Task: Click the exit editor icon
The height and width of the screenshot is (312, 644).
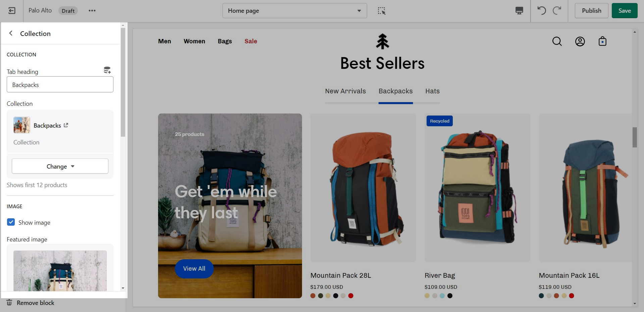Action: point(12,11)
